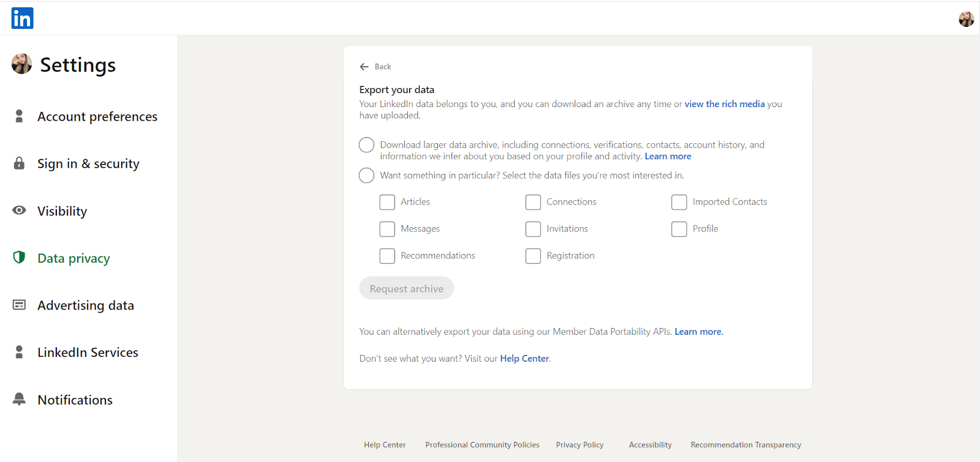Go to Sign in & security settings

point(88,163)
